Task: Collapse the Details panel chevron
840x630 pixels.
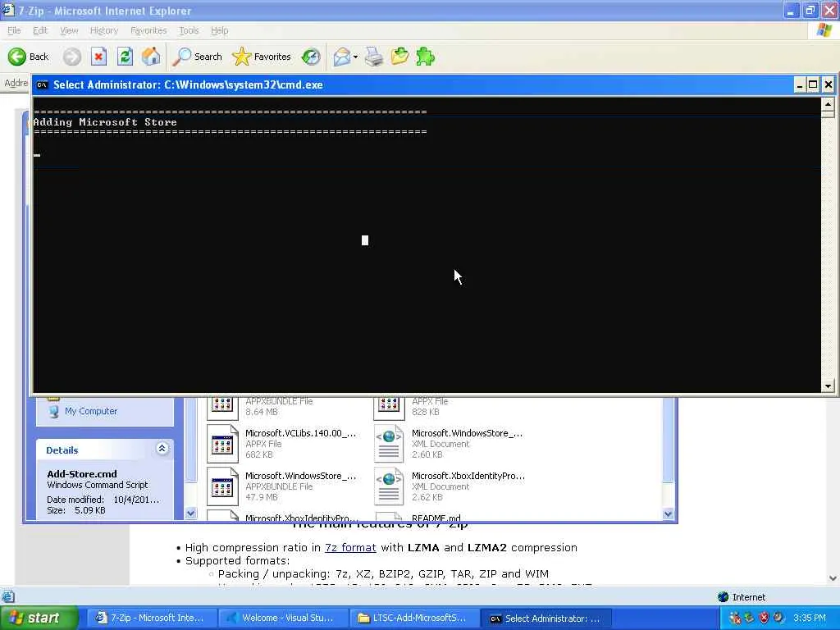Action: [x=162, y=449]
